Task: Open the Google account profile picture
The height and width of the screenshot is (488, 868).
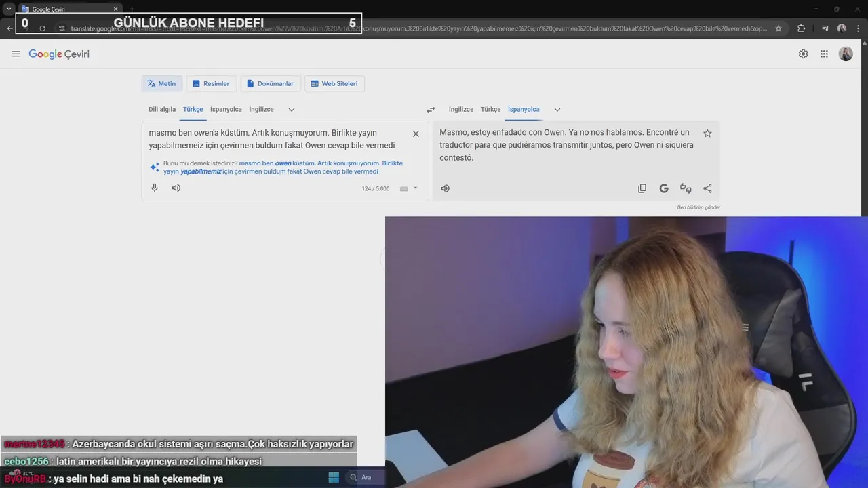Action: [846, 54]
